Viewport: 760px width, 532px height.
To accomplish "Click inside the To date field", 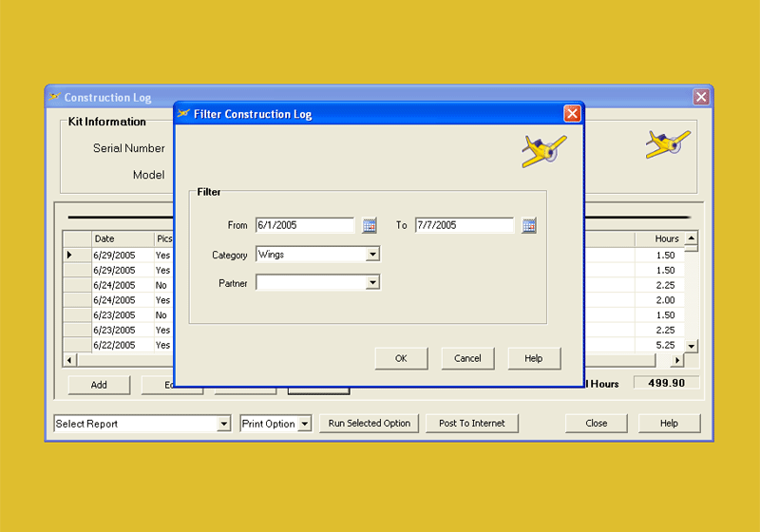I will point(464,225).
